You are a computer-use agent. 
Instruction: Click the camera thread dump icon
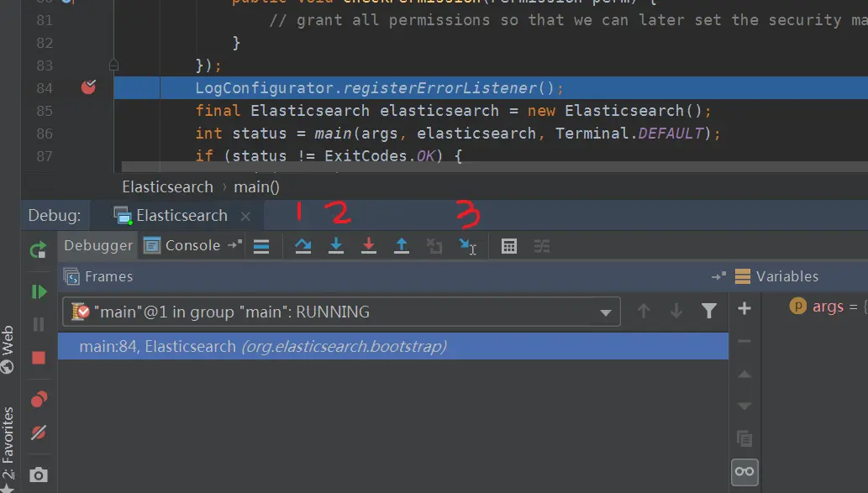coord(38,475)
